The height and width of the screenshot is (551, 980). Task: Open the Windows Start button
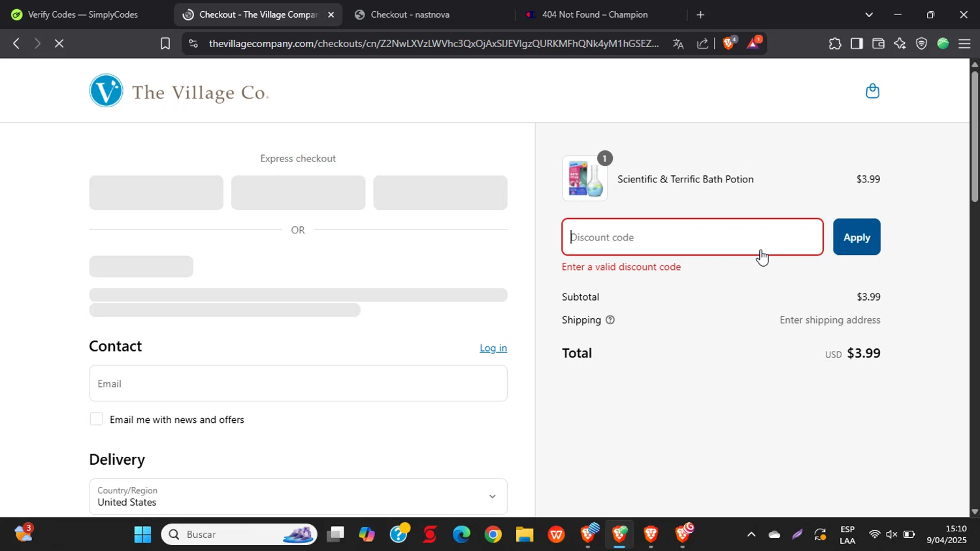(x=142, y=535)
